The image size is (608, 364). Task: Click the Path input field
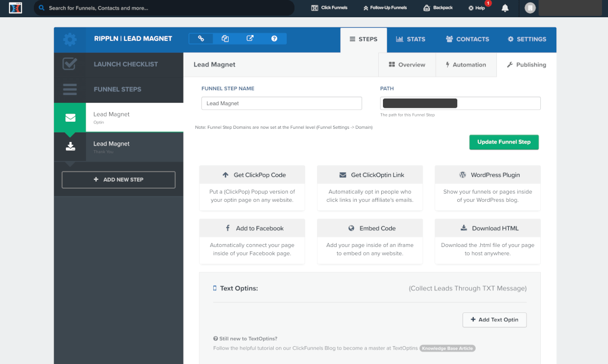[460, 103]
